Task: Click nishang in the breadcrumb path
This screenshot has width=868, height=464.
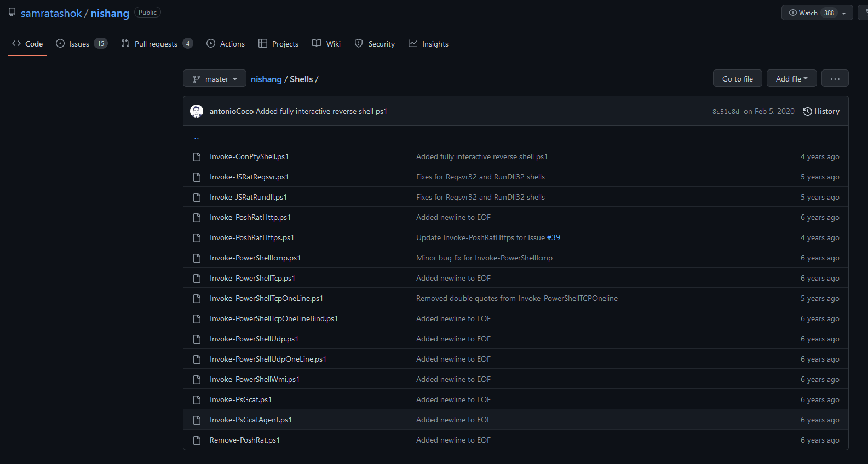Action: click(x=266, y=79)
